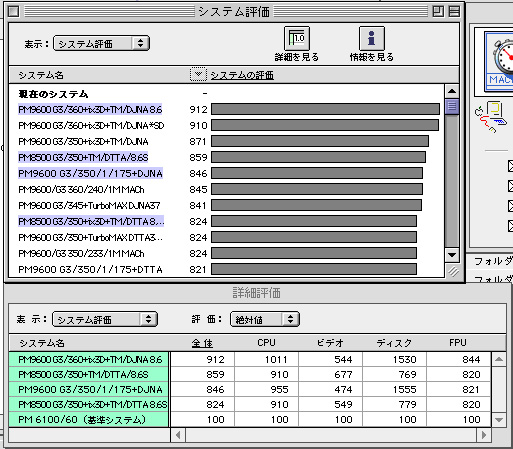Open the 表示 dropdown in 詳細評価 panel
Image resolution: width=513 pixels, height=449 pixels.
click(105, 319)
